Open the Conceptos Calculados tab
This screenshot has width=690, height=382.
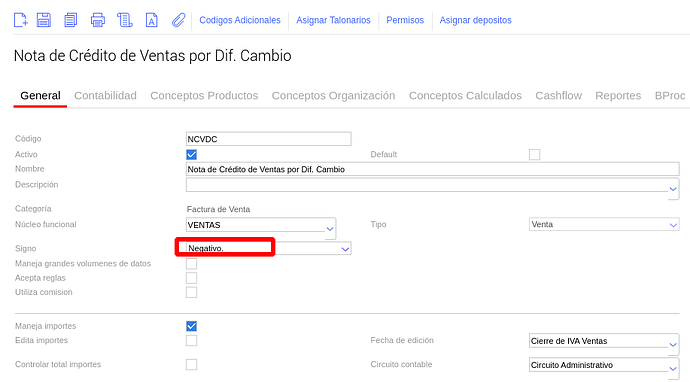(465, 96)
